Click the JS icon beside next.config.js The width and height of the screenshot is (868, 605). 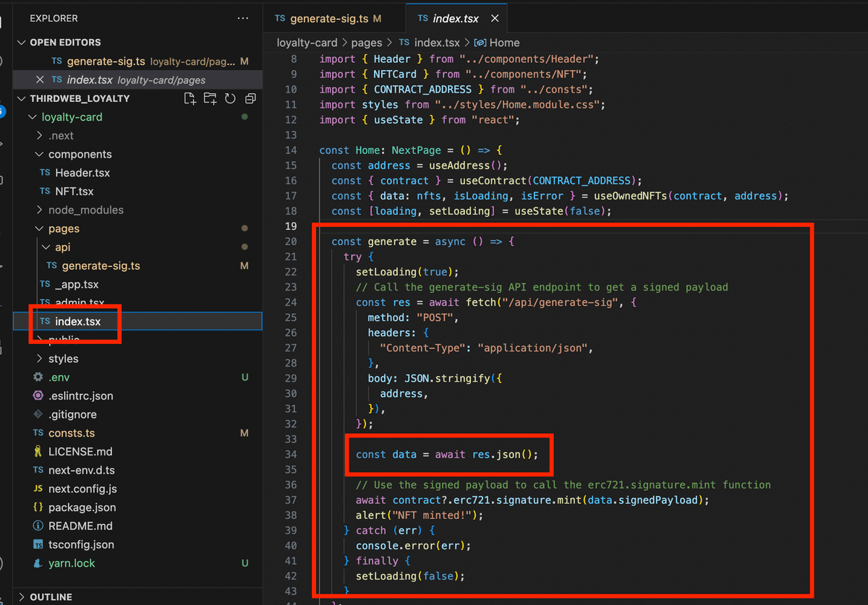click(38, 489)
